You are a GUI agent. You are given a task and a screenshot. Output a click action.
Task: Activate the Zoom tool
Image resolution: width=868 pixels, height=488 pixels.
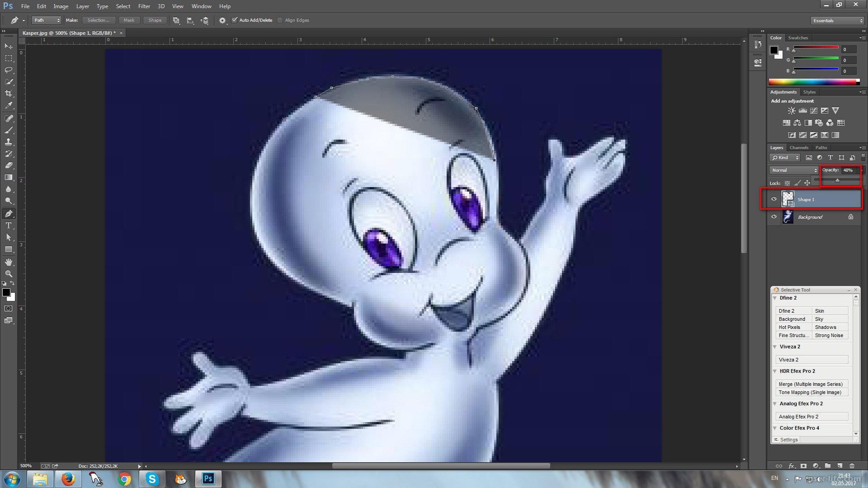(x=9, y=274)
